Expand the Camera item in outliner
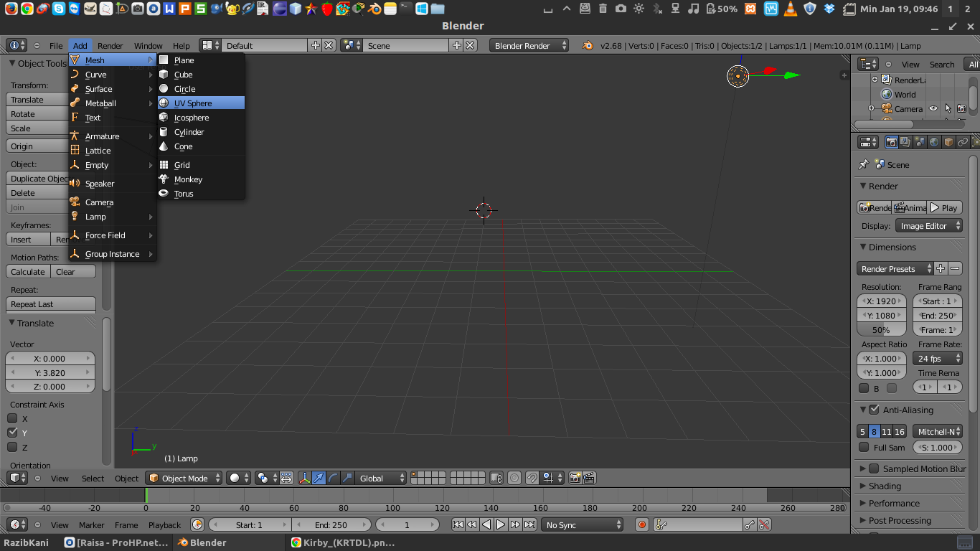The image size is (980, 551). click(871, 108)
